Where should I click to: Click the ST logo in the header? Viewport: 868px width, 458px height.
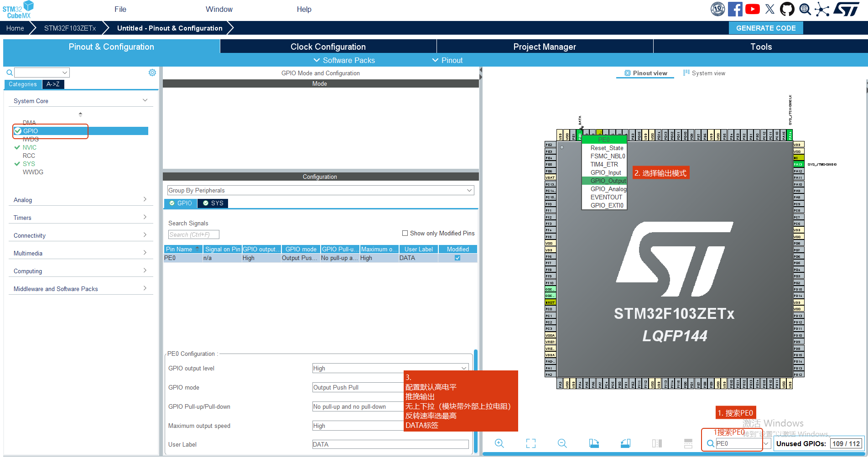847,9
